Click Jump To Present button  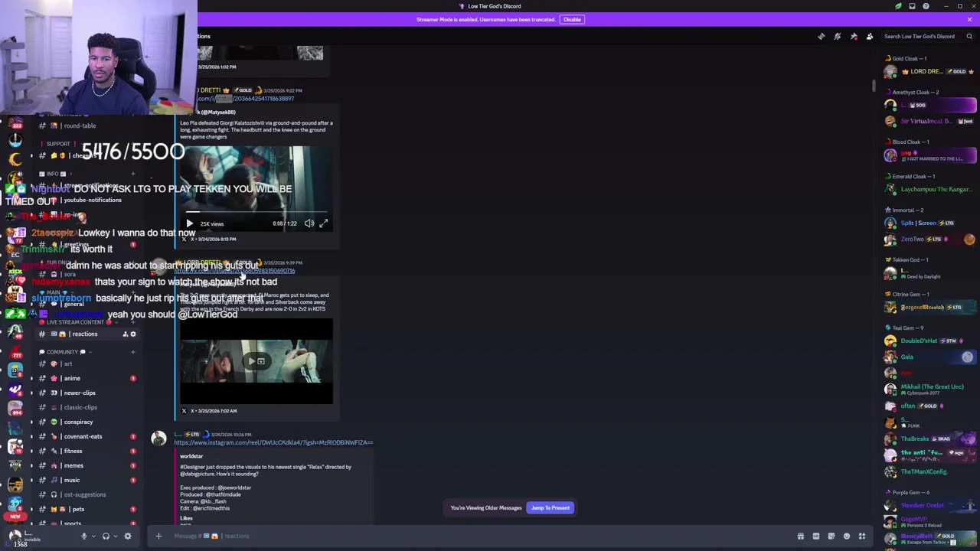[550, 507]
